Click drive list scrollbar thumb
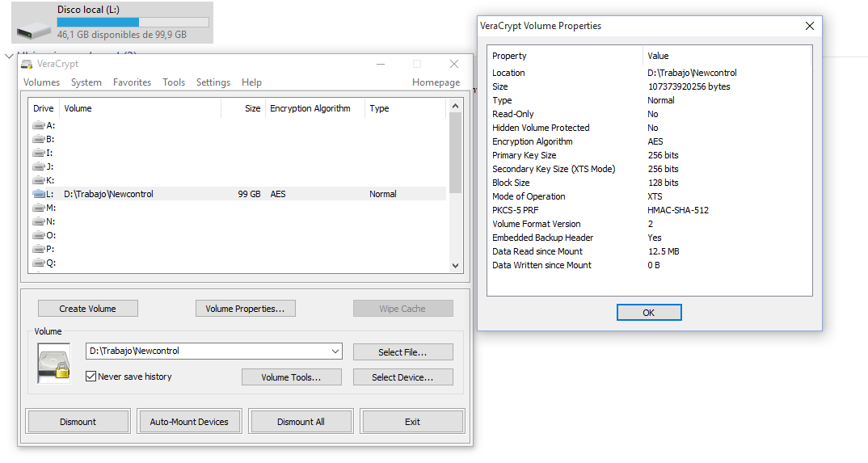 [455, 153]
